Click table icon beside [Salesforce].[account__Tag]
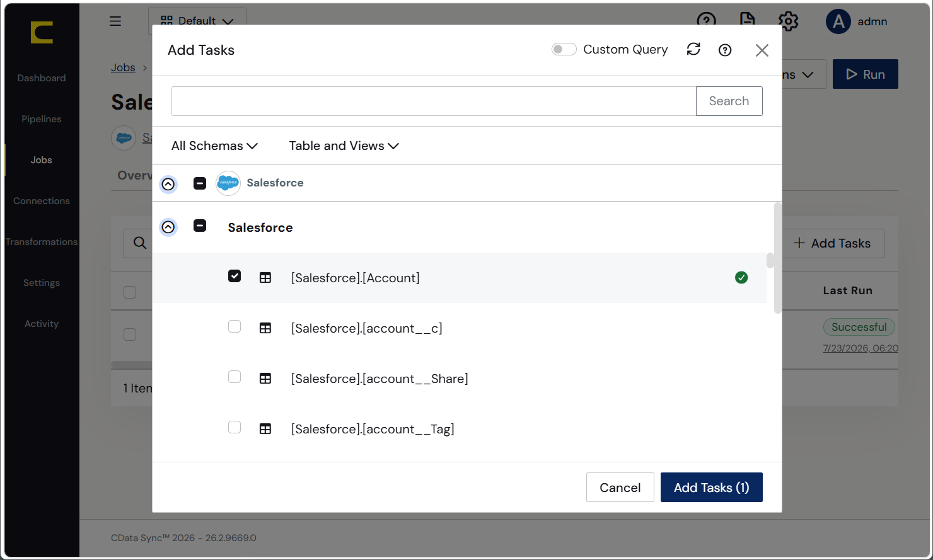Image resolution: width=933 pixels, height=560 pixels. tap(265, 429)
